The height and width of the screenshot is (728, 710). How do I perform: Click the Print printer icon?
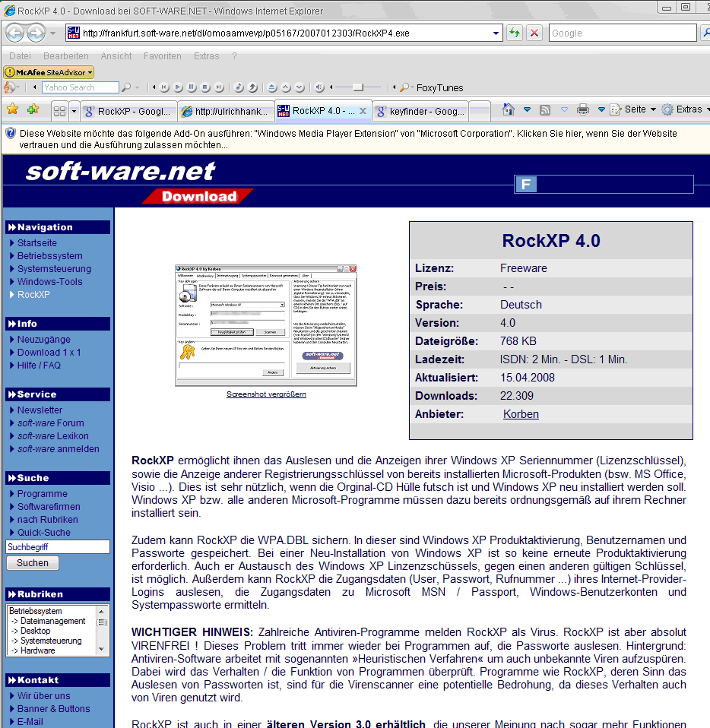[x=583, y=109]
